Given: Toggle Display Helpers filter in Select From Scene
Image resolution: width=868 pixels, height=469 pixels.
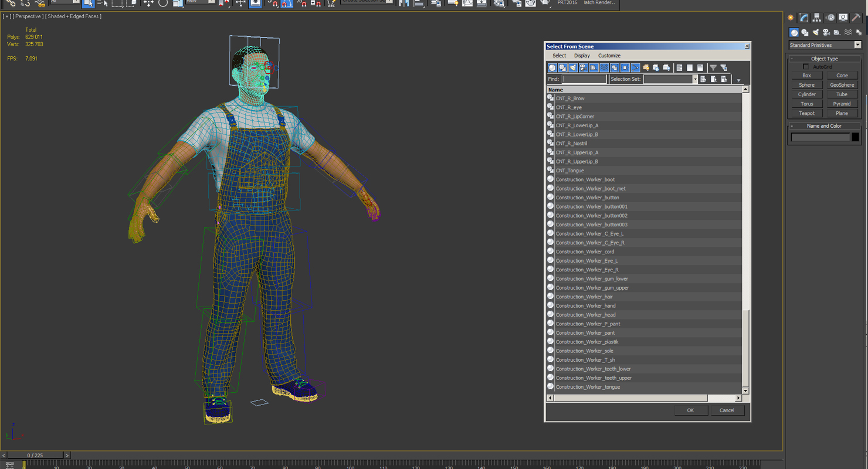Looking at the screenshot, I should coord(594,68).
